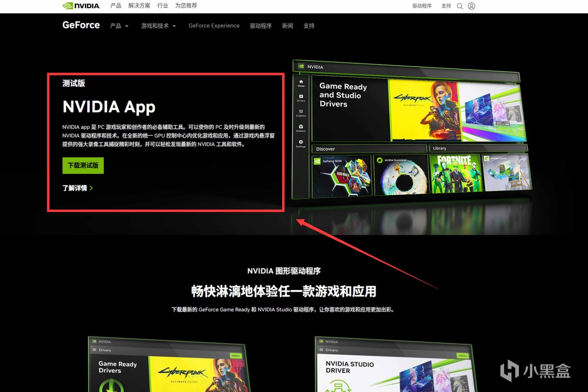Viewport: 588px width, 392px height.
Task: Open GeForce Experience tab
Action: point(214,26)
